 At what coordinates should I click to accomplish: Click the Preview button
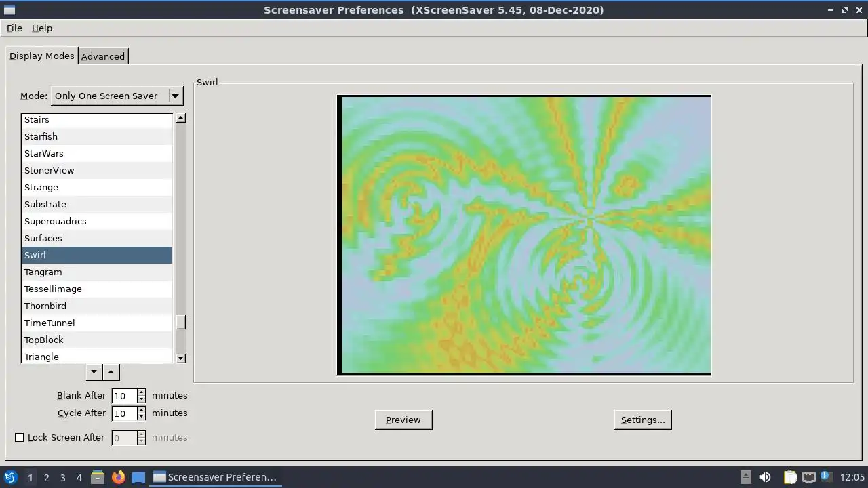(x=403, y=420)
